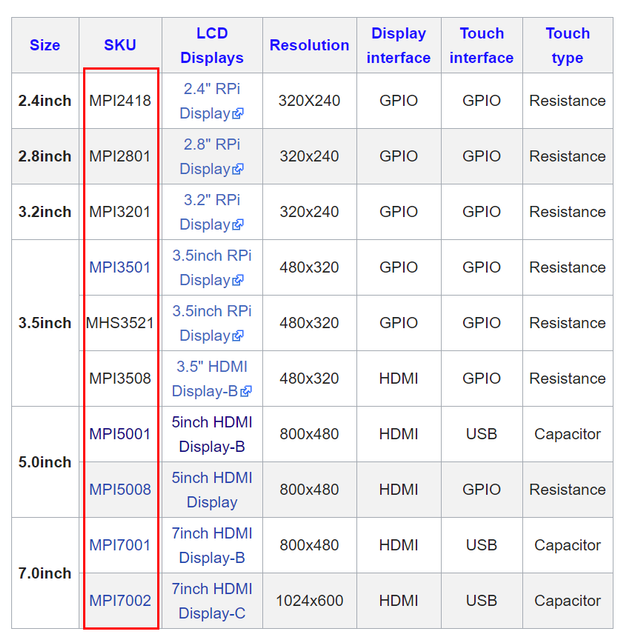Screen dimensions: 624x640
Task: Select the 3.5inch size cell
Action: click(x=45, y=323)
